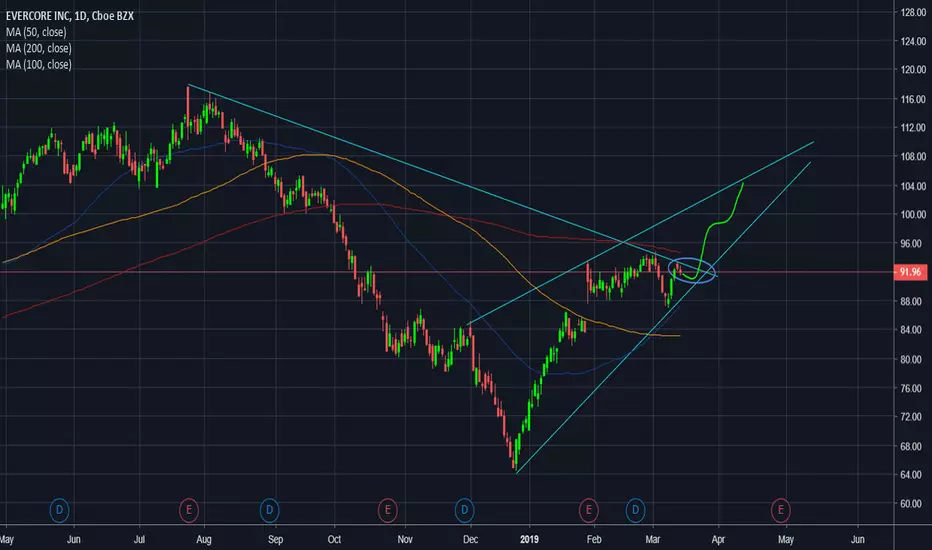Click the 72.00 price axis label

click(913, 416)
